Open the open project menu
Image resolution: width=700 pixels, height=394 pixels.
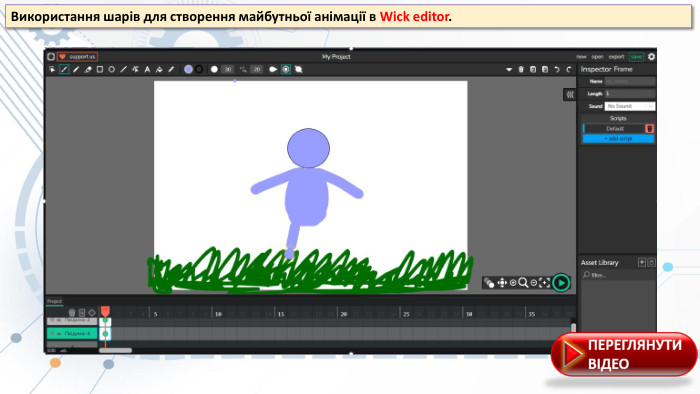coord(597,57)
